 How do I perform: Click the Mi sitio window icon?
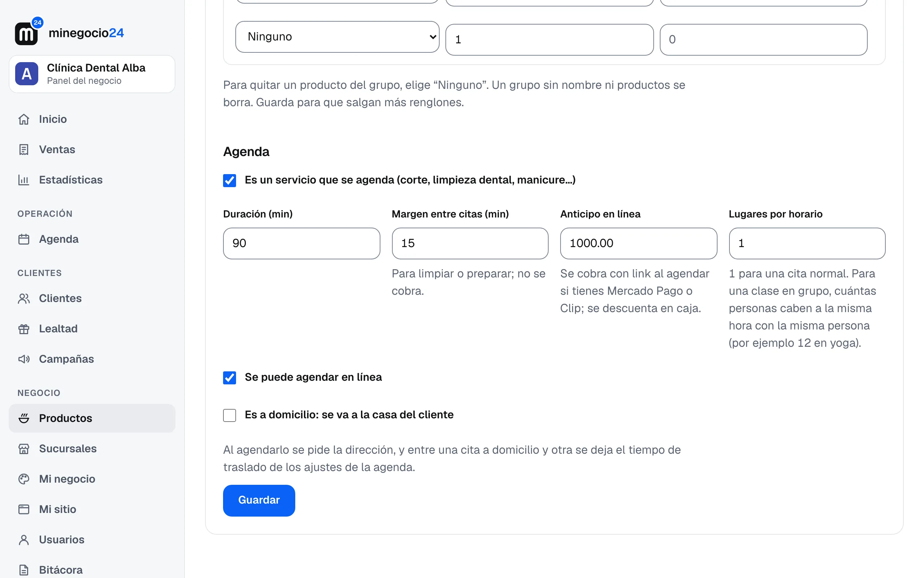coord(24,509)
